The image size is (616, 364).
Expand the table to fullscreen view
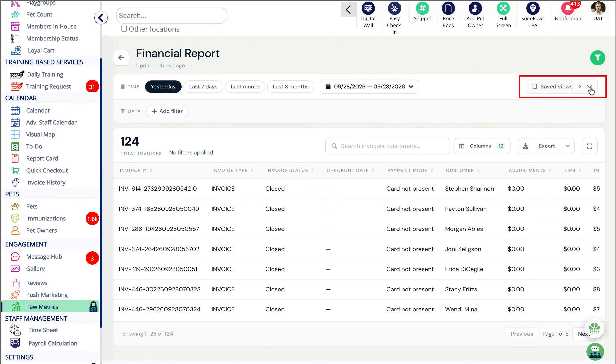(589, 146)
